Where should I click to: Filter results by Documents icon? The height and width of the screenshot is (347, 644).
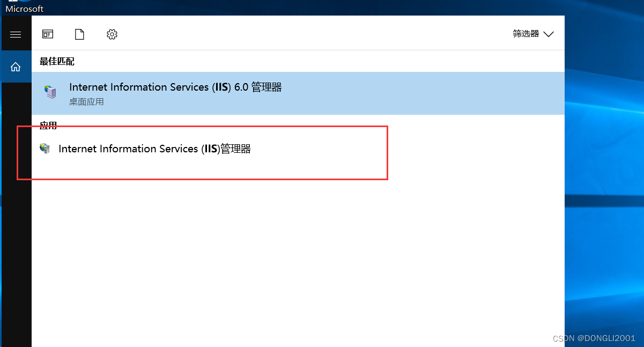click(79, 34)
